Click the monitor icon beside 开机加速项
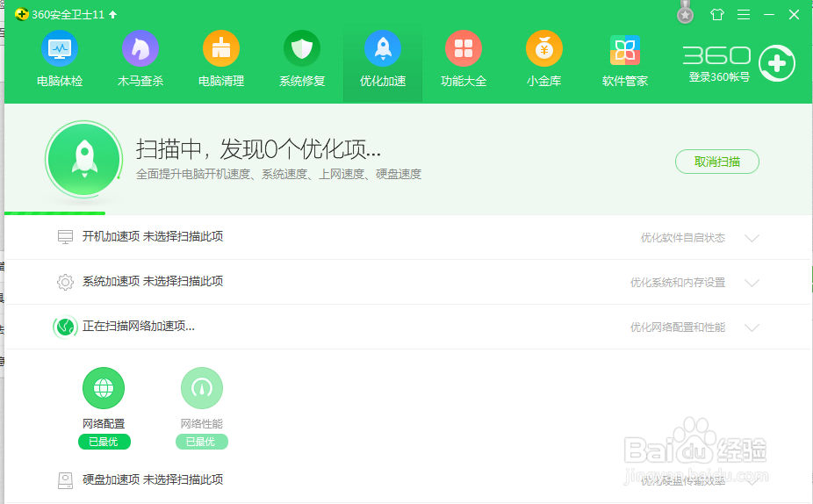The image size is (813, 504). (65, 237)
